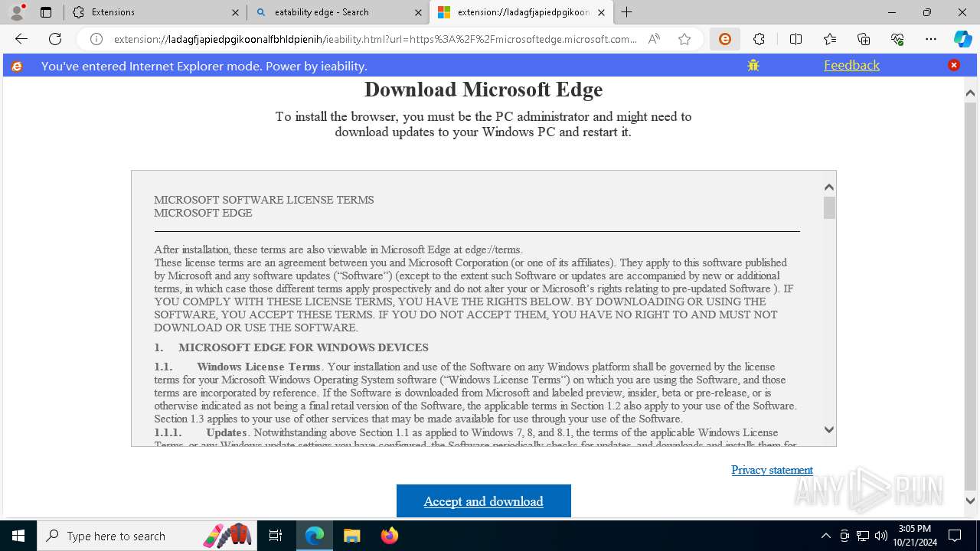The image size is (980, 551).
Task: Close the Extensions tab
Action: click(235, 12)
